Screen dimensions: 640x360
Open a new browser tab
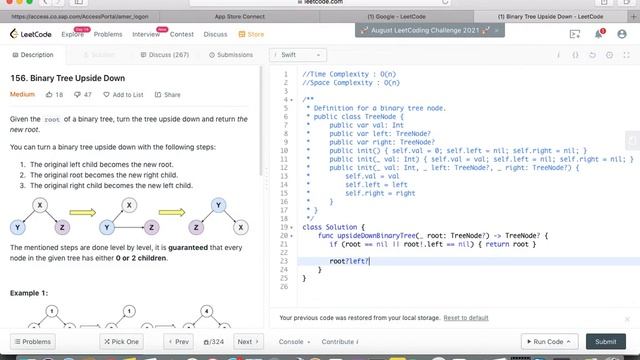tap(633, 17)
